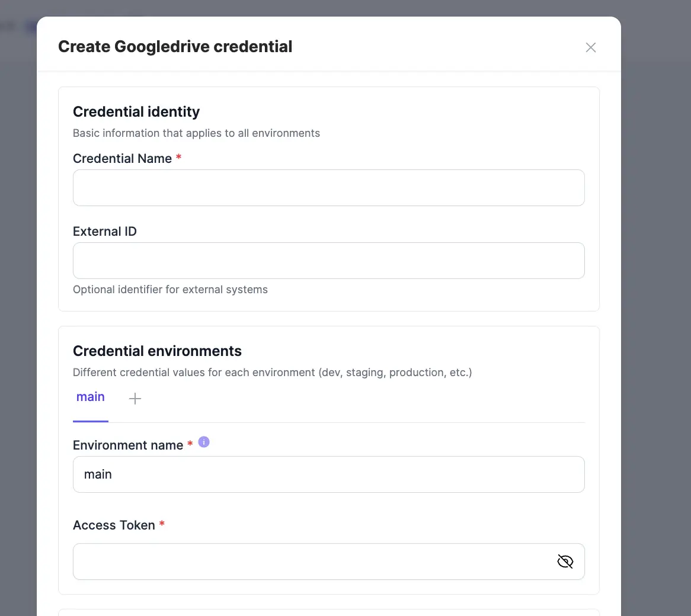Image resolution: width=691 pixels, height=616 pixels.
Task: Focus the External ID text box
Action: pos(329,261)
